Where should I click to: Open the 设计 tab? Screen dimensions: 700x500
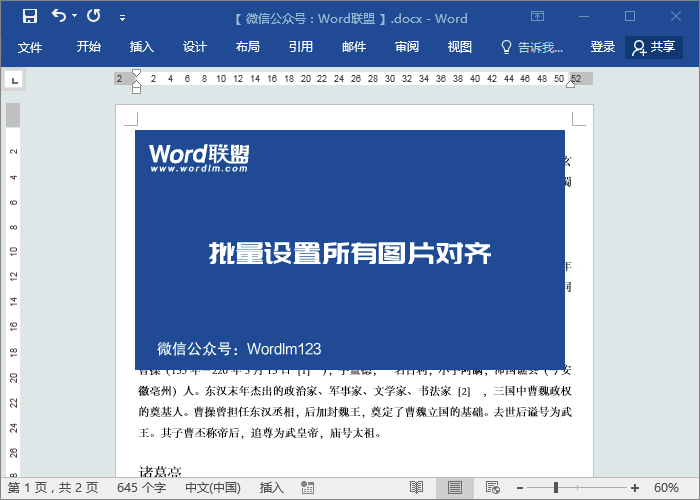(x=195, y=46)
